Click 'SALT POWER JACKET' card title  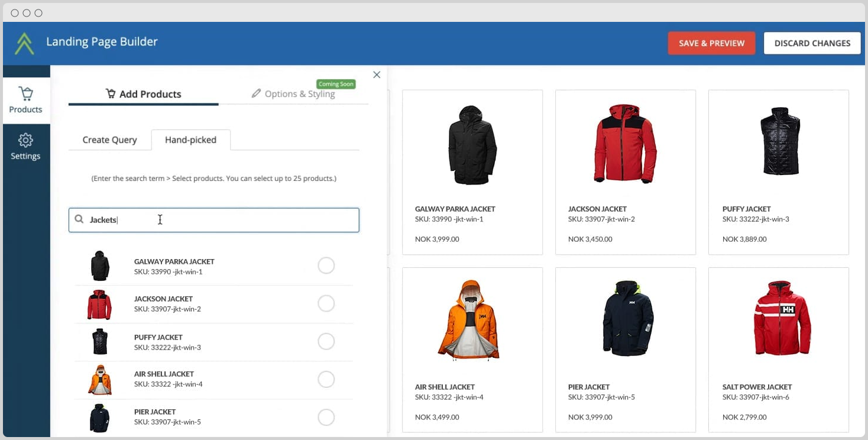pos(757,387)
